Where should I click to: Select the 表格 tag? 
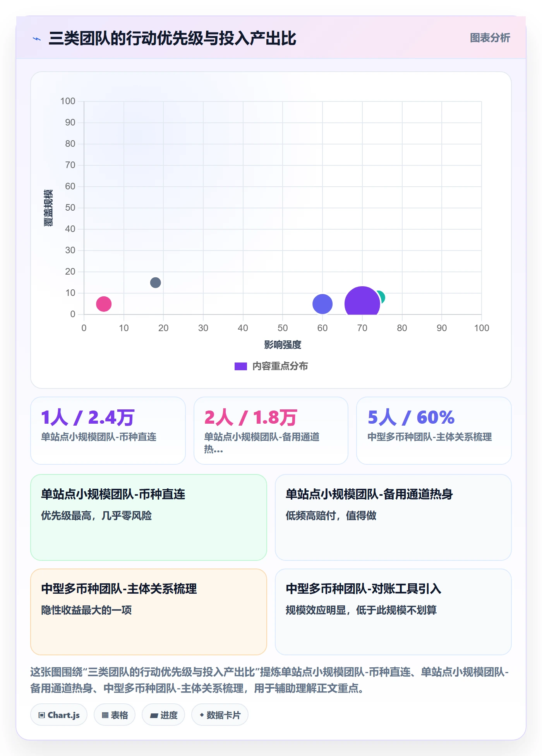115,715
